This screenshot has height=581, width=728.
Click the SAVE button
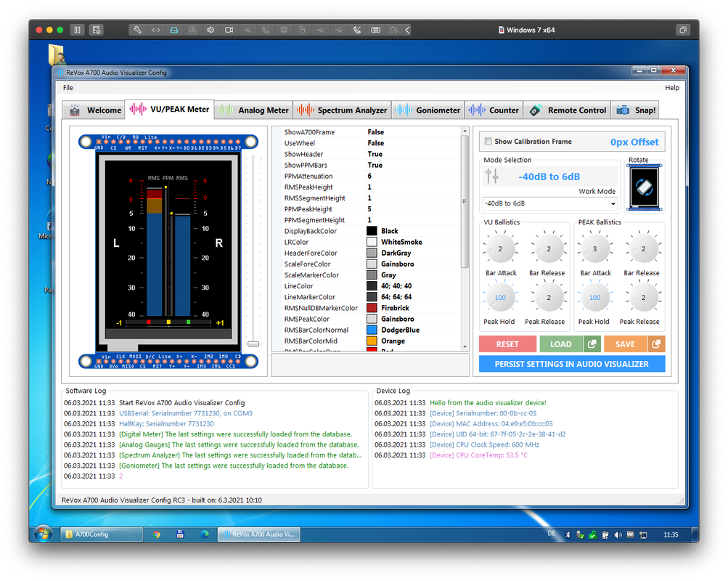coord(625,344)
